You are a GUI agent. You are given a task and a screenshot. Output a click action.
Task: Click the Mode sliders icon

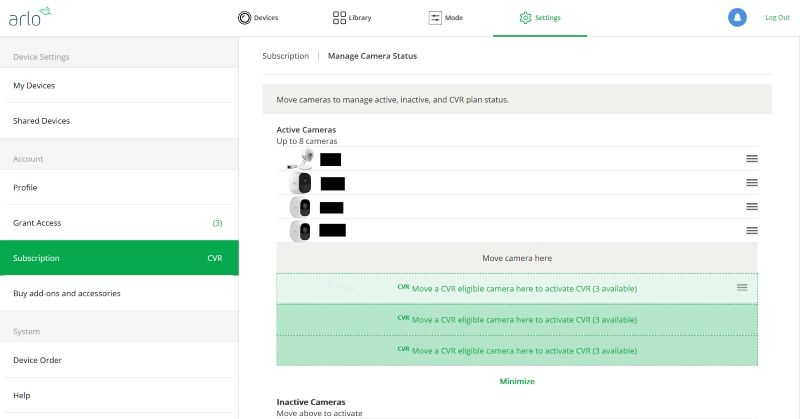[x=435, y=18]
